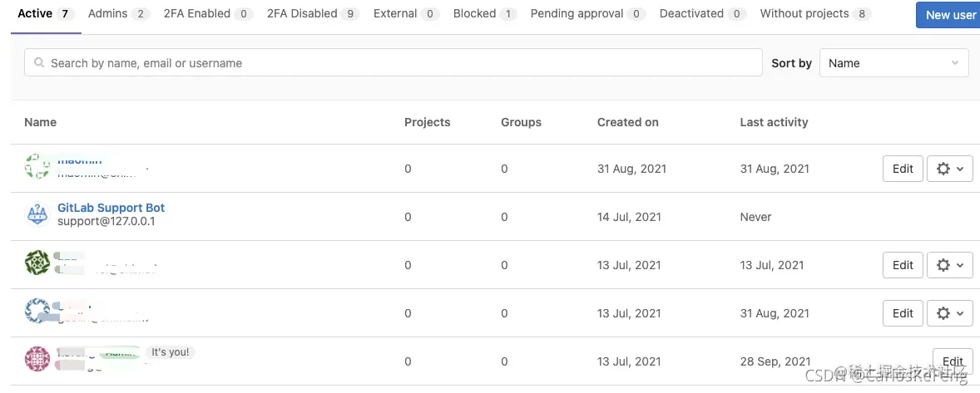The image size is (980, 393).
Task: Open the 2FA Disabled tab
Action: click(x=313, y=14)
